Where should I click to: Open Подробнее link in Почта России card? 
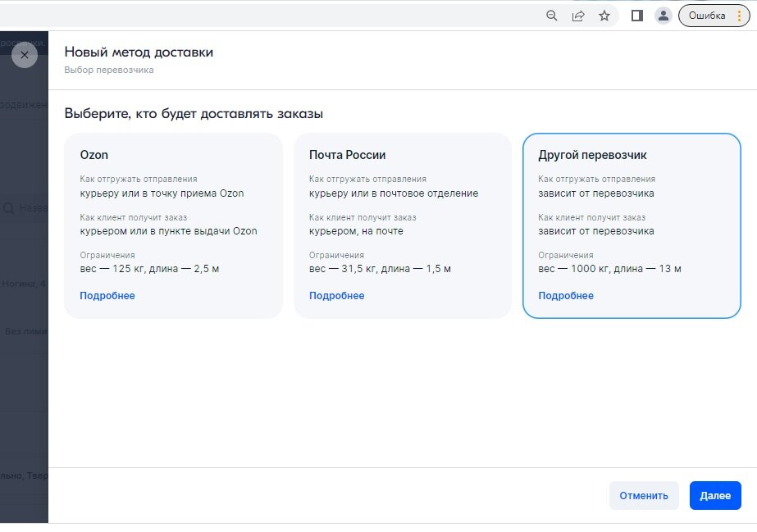[336, 296]
